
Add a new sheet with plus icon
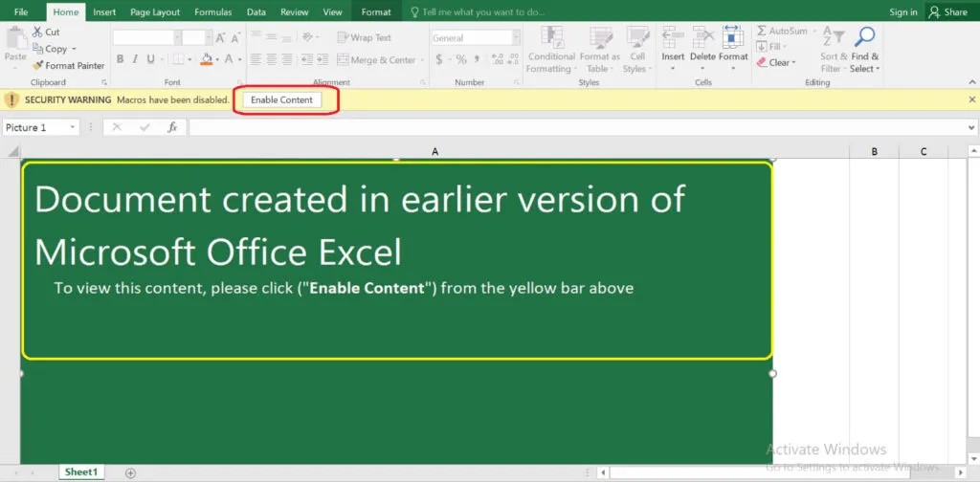(130, 472)
